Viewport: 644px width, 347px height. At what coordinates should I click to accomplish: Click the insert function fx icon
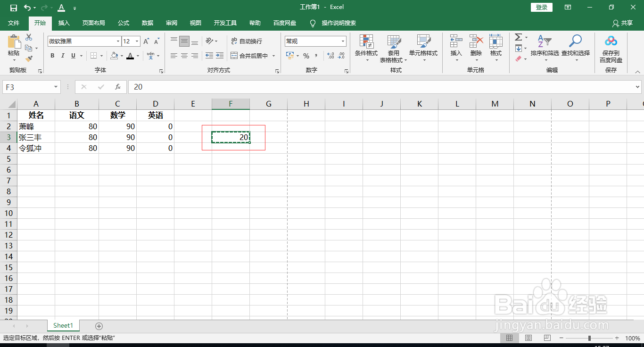(x=118, y=87)
